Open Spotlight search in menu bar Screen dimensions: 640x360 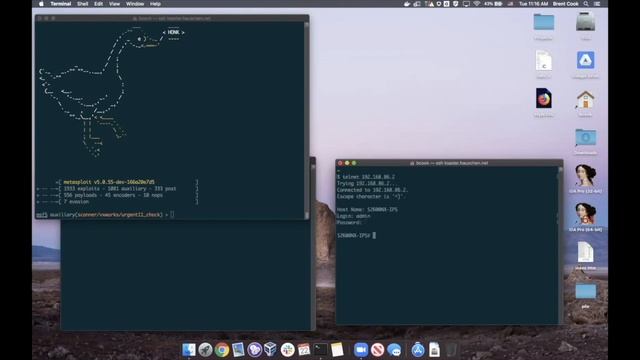click(586, 4)
